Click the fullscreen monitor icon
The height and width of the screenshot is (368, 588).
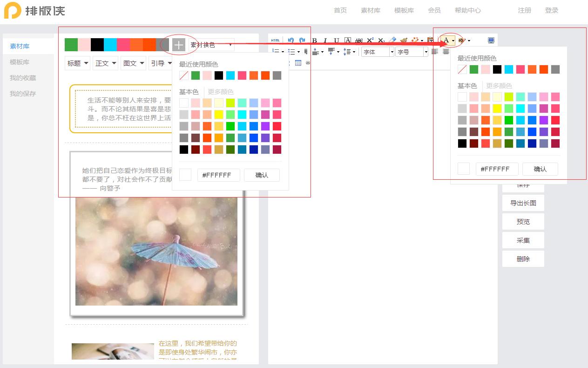click(491, 40)
